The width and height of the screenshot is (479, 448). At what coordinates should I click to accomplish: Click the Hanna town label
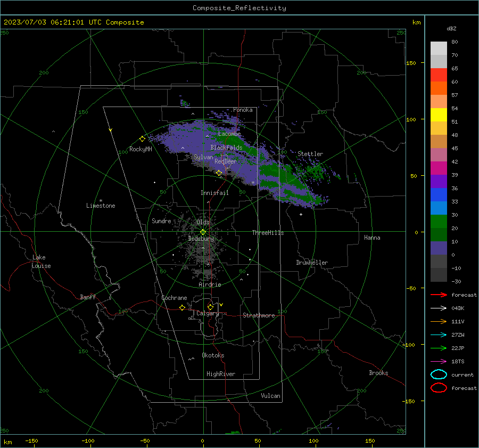point(372,238)
